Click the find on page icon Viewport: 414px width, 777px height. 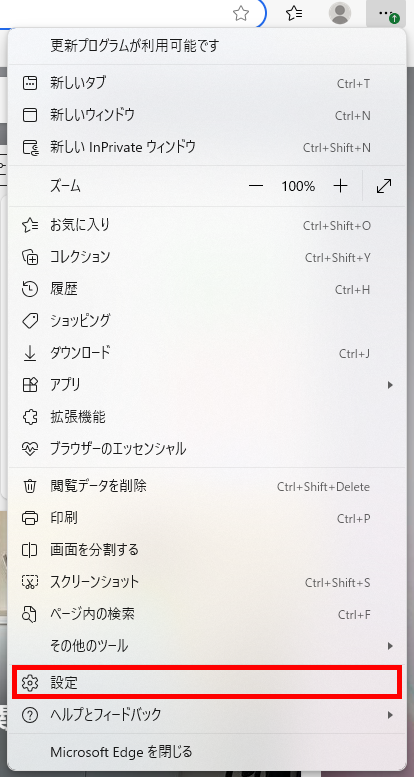(30, 614)
